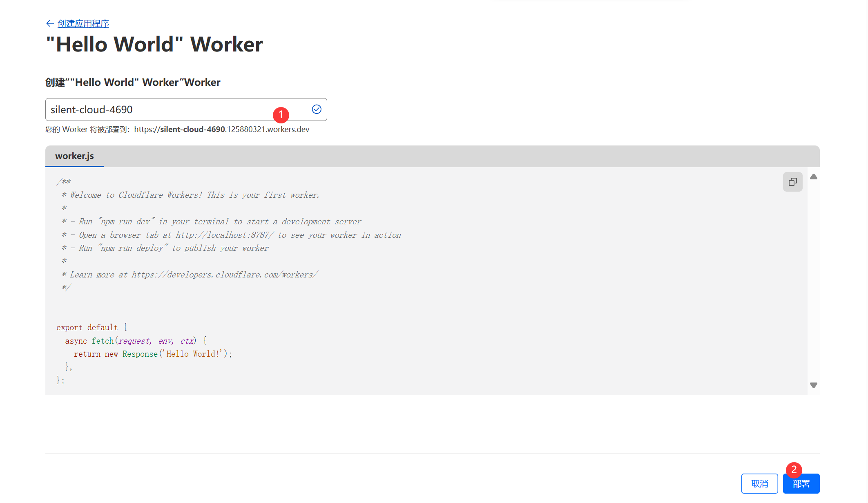Click the code panel vertical scrollbar track
Screen dimensions: 868x503
[x=814, y=282]
